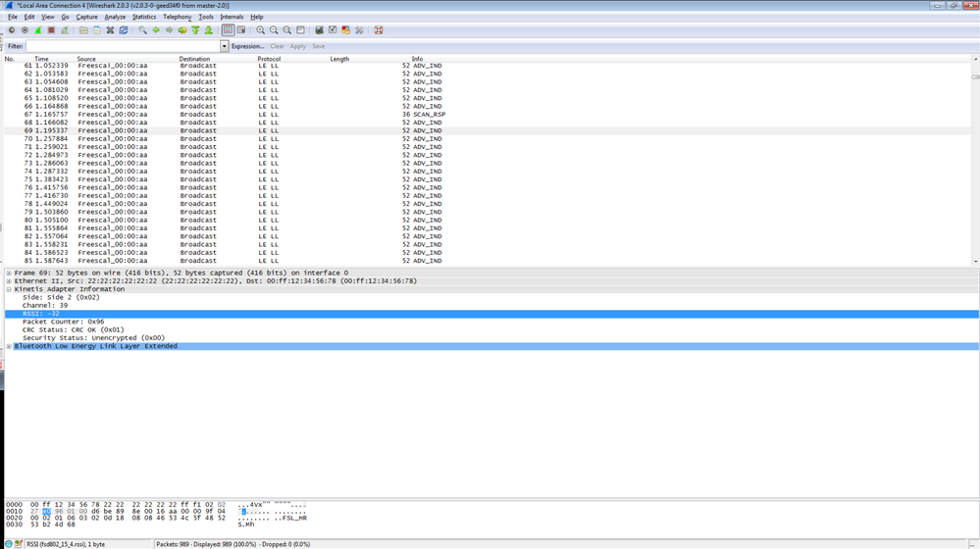The height and width of the screenshot is (549, 980).
Task: Open the Capture menu
Action: point(87,17)
